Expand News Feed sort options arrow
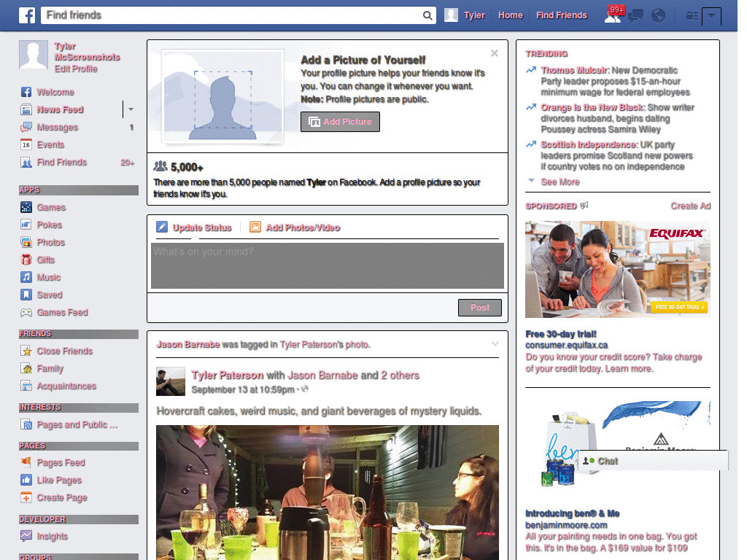This screenshot has width=747, height=560. (x=131, y=109)
